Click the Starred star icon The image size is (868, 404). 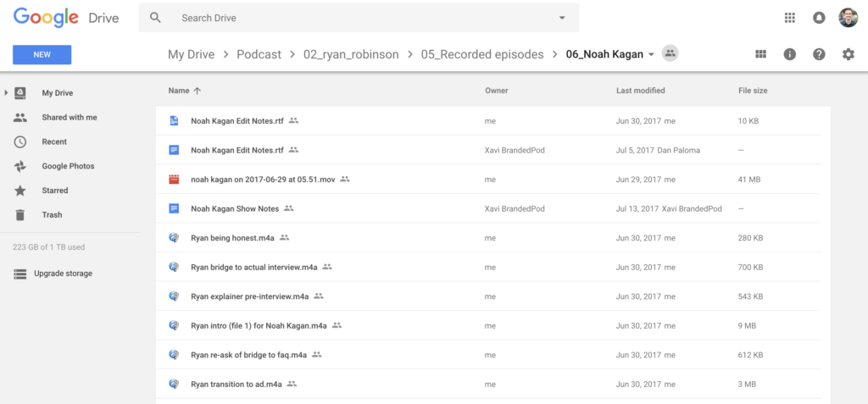(20, 191)
